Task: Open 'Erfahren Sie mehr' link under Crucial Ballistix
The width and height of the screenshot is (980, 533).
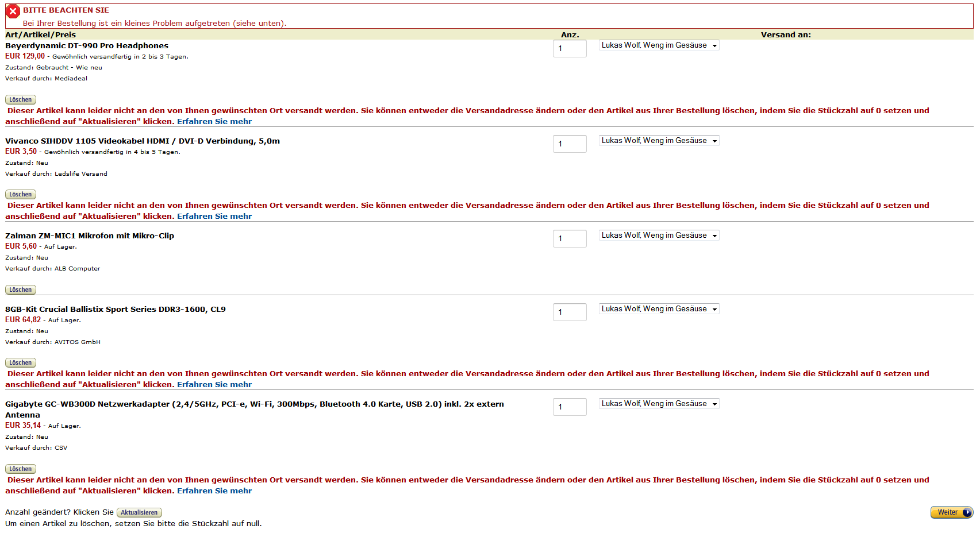Action: (x=214, y=385)
